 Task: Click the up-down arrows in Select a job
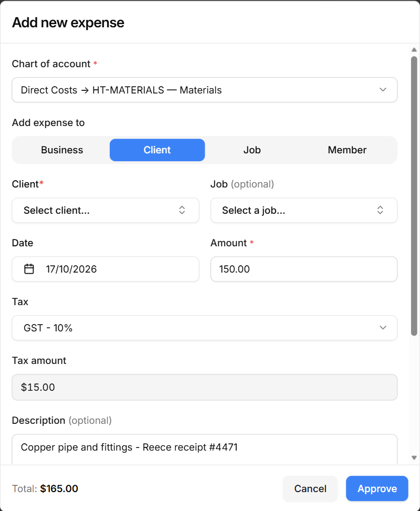pos(380,210)
